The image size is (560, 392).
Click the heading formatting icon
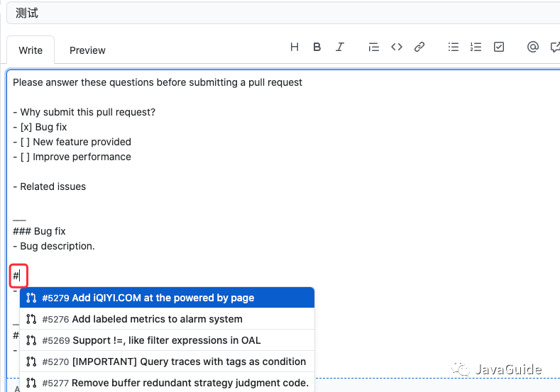coord(295,47)
